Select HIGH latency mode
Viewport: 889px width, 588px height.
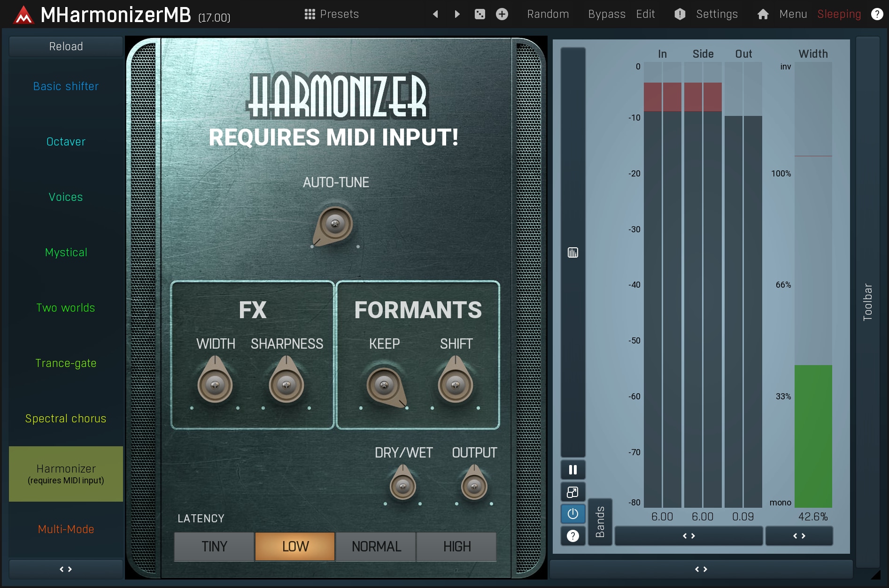tap(456, 547)
